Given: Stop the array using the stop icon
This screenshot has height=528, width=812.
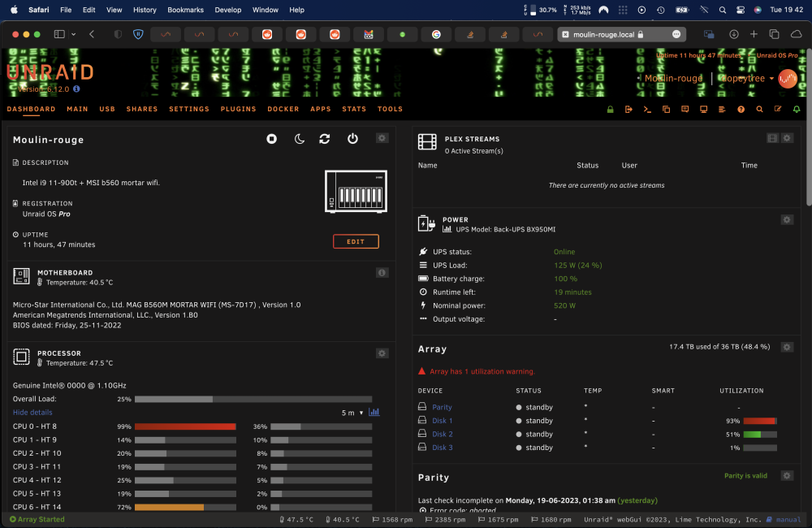Looking at the screenshot, I should point(271,139).
